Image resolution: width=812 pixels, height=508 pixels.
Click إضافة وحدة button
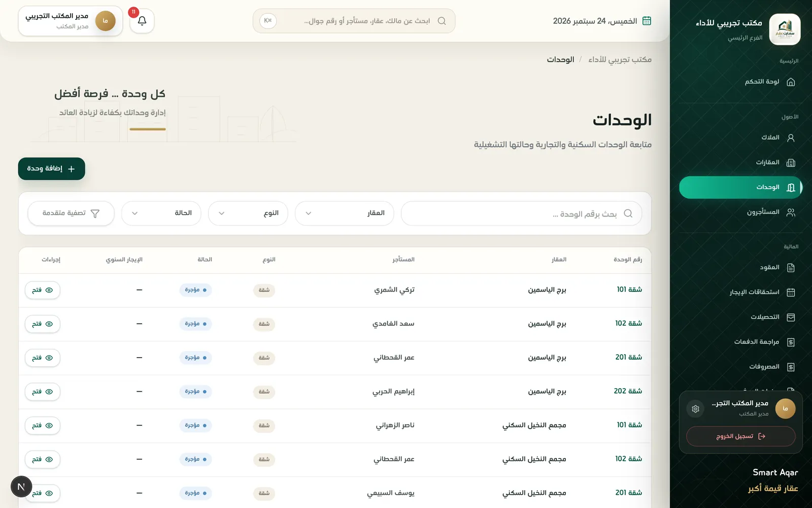52,169
